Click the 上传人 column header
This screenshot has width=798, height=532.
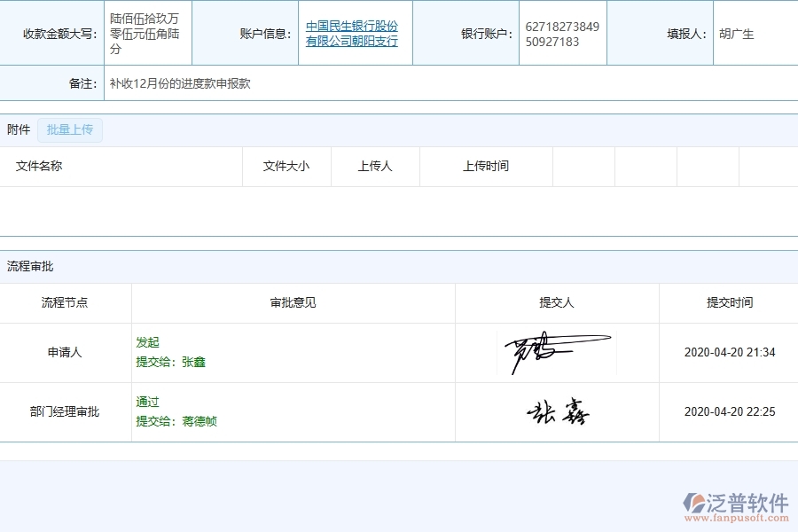click(x=374, y=166)
